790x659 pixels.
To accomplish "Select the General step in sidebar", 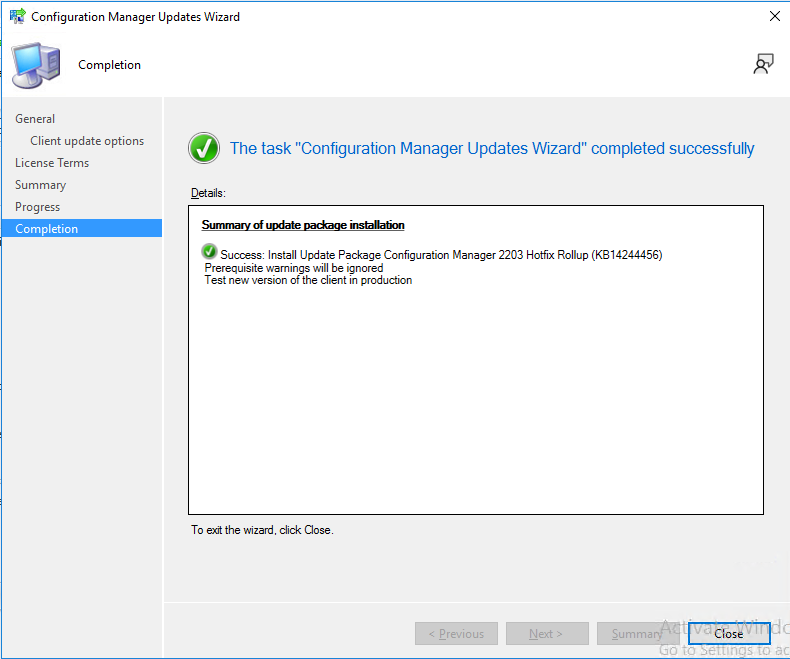I will tap(35, 119).
